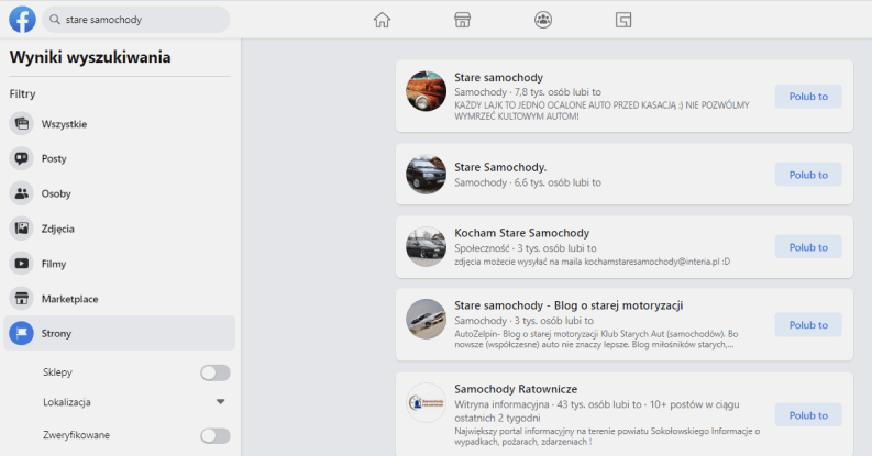Select the Osoby people filter icon
The image size is (872, 456).
(x=22, y=194)
